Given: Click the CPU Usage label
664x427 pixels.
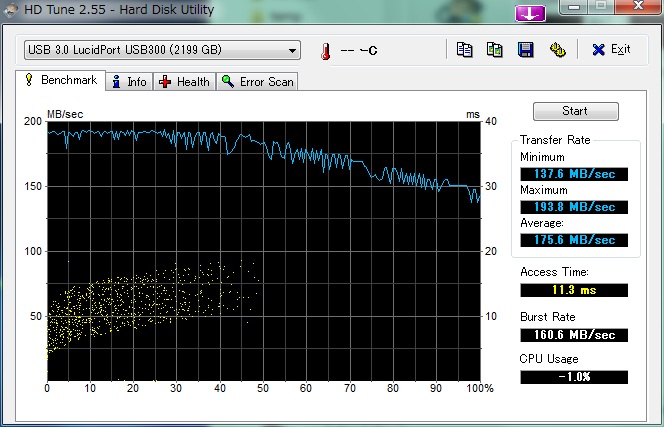Looking at the screenshot, I should click(549, 359).
